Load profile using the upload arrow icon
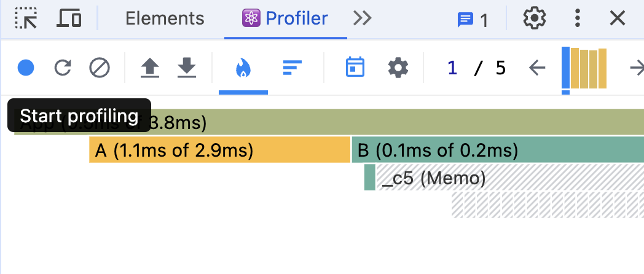 (150, 68)
